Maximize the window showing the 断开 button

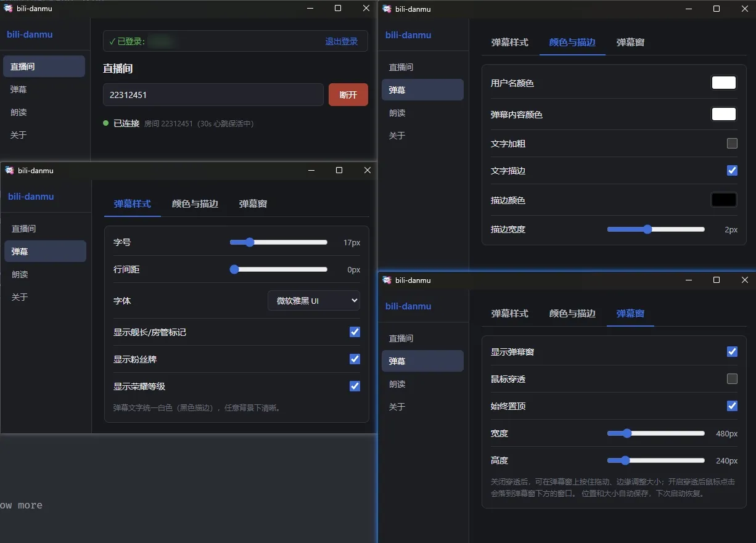338,8
